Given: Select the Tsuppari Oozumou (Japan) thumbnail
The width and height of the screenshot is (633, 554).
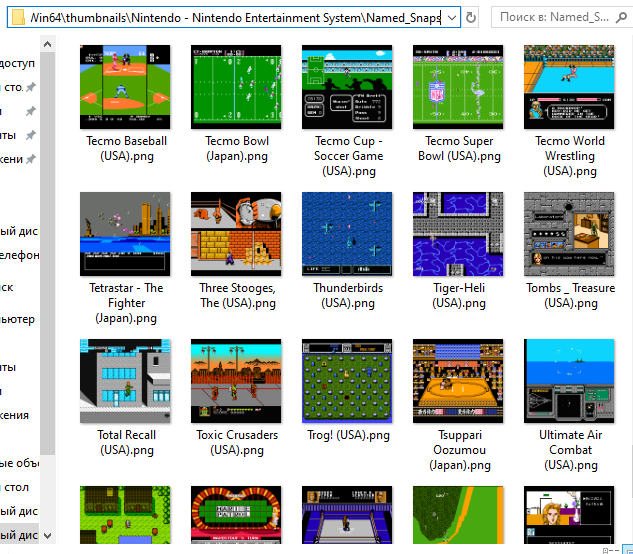Looking at the screenshot, I should (x=458, y=381).
